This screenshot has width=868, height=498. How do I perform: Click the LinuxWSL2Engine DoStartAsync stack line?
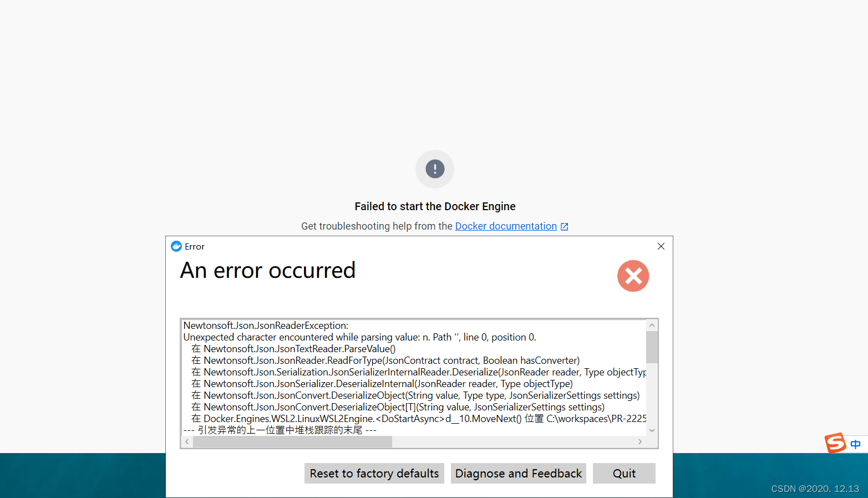pos(419,419)
